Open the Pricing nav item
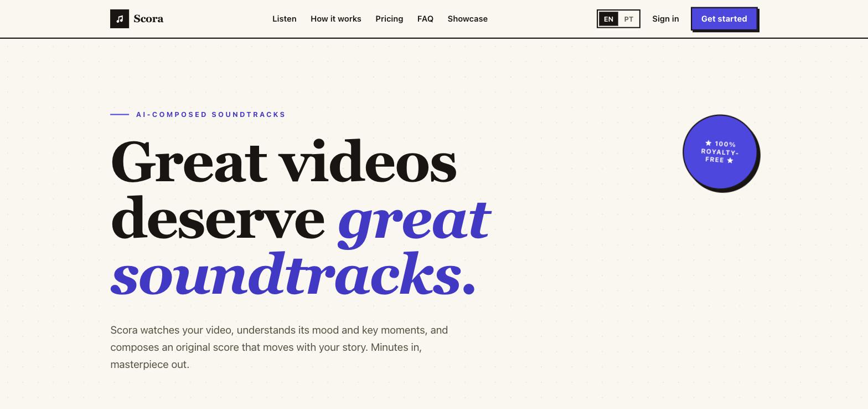This screenshot has width=868, height=409. [x=389, y=19]
